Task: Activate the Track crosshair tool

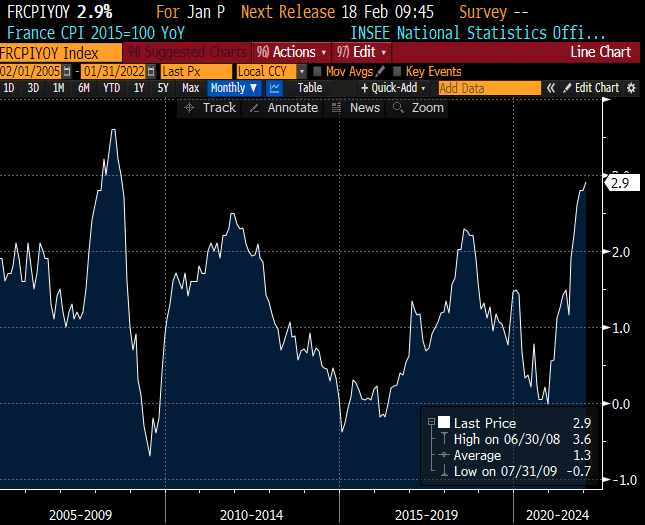Action: 211,108
